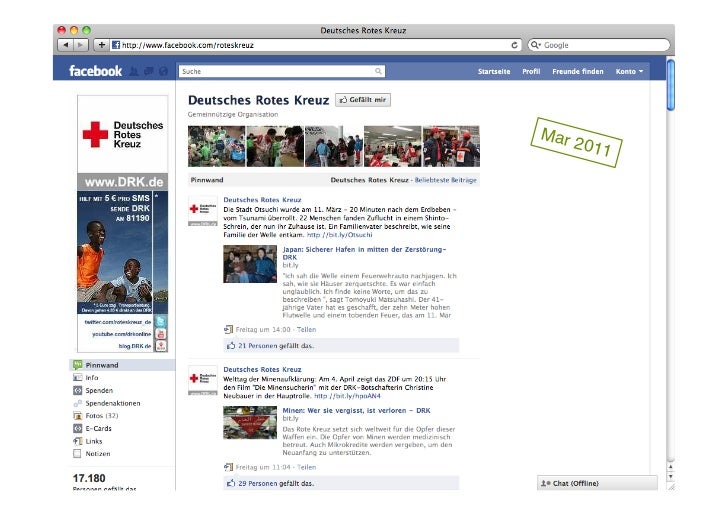Screen dimensions: 728x515
Task: Click the www.DRK.de banner text
Action: pyautogui.click(x=124, y=182)
